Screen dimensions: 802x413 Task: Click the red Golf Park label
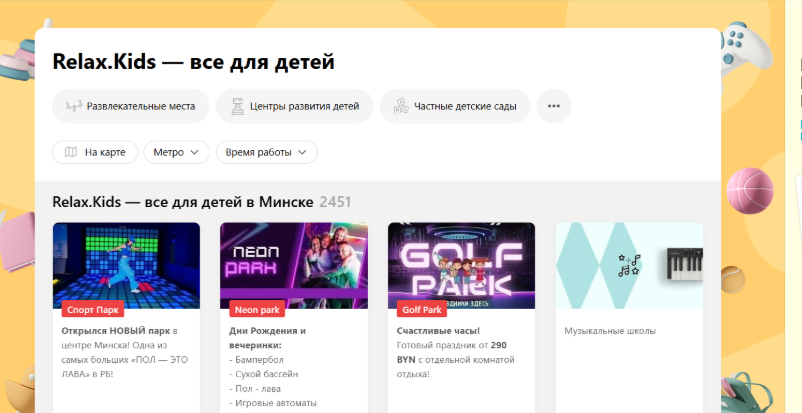[422, 310]
